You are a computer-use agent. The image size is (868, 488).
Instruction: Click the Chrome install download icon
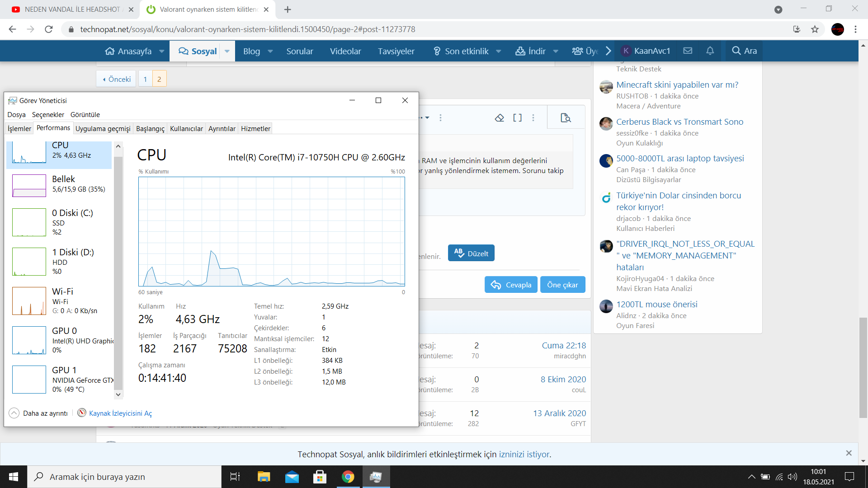click(x=797, y=29)
